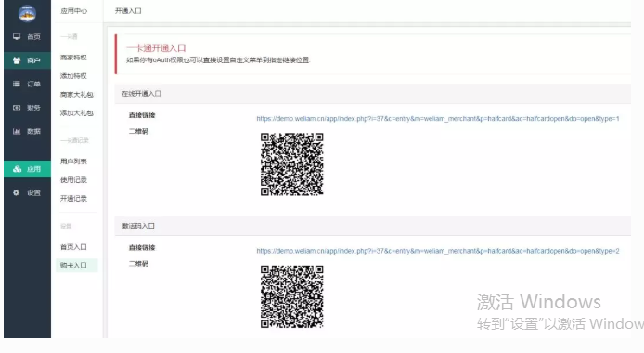This screenshot has width=644, height=353.
Task: Click the 一卡通开通入口 heading
Action: (x=156, y=48)
